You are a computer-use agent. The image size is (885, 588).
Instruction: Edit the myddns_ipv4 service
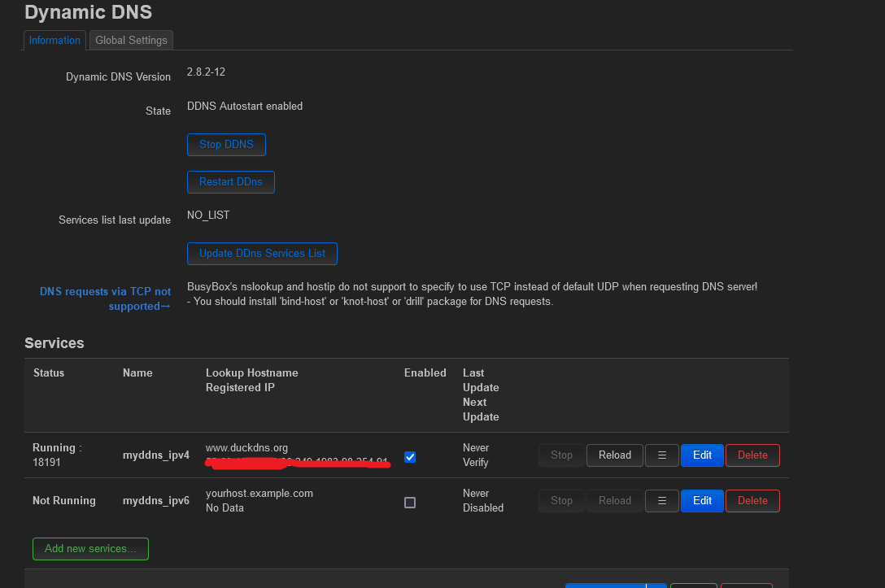702,455
